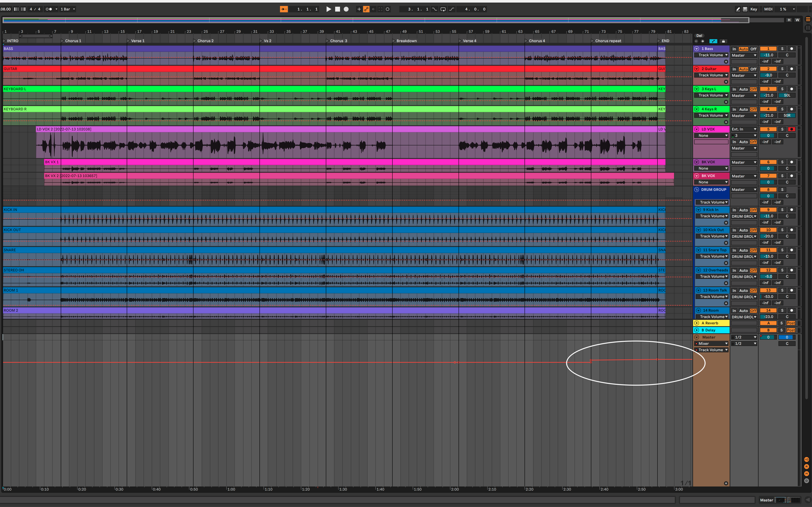Click the MIDI map mode button
The height and width of the screenshot is (507, 812).
pyautogui.click(x=768, y=9)
